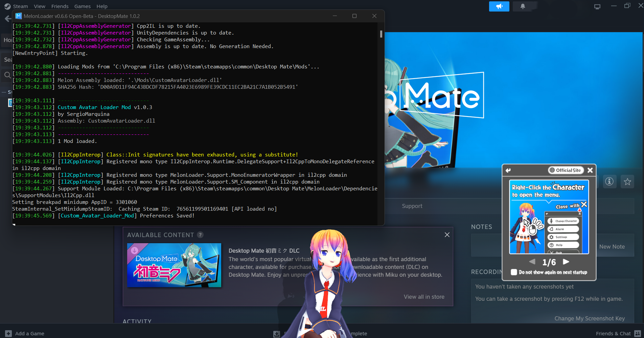This screenshot has height=338, width=644.
Task: Favorite the game using the star icon
Action: pyautogui.click(x=627, y=182)
